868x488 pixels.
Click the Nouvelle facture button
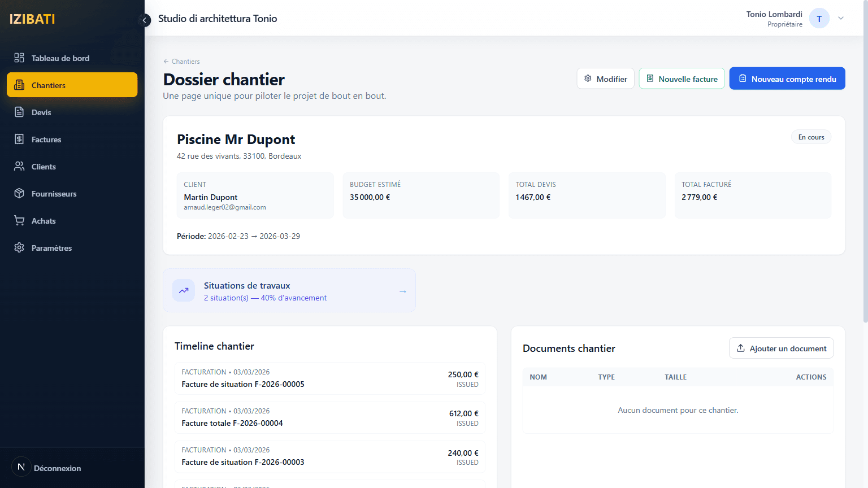pyautogui.click(x=682, y=79)
